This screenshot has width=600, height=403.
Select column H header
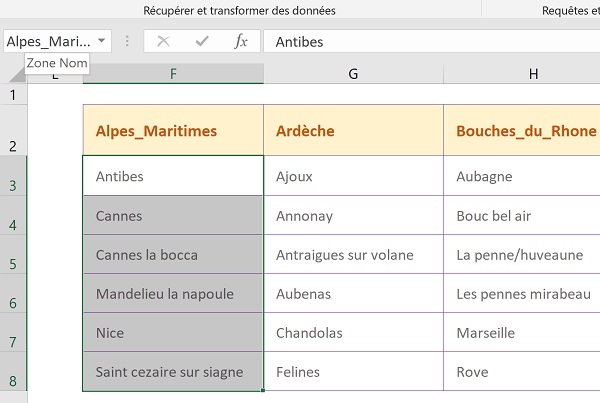(522, 74)
